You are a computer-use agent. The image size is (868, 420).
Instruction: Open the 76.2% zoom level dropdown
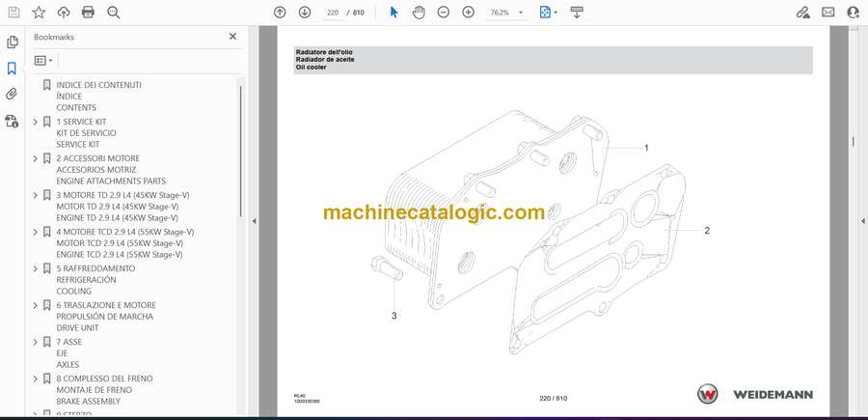(x=506, y=13)
